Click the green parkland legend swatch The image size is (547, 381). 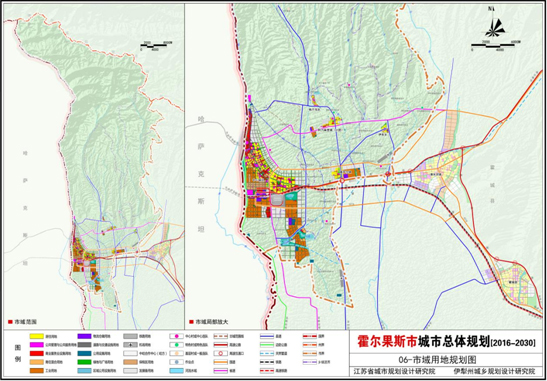84,362
